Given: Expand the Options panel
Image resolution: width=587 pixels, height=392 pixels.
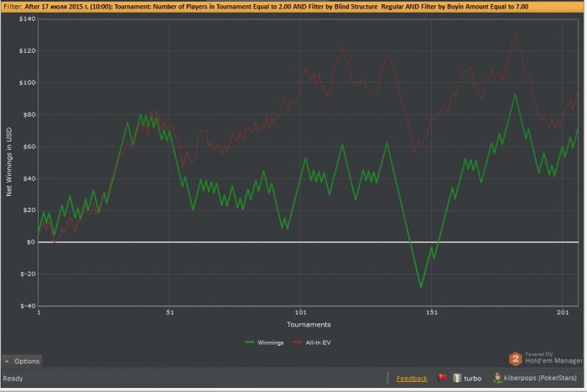Looking at the screenshot, I should pyautogui.click(x=22, y=361).
